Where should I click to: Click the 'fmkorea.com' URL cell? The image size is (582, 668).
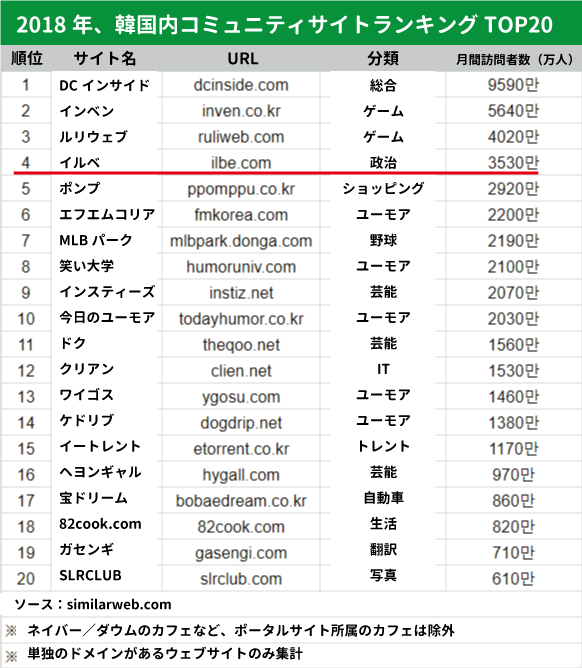click(x=241, y=215)
